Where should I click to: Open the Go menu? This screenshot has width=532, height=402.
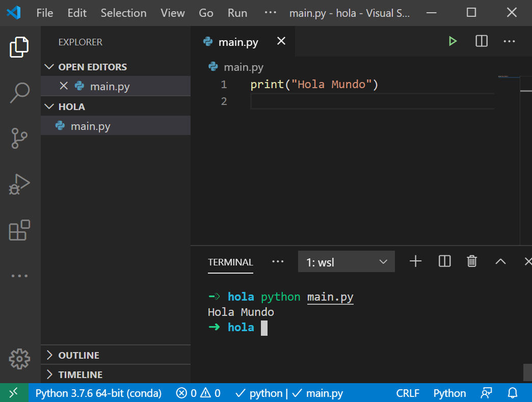(x=206, y=13)
